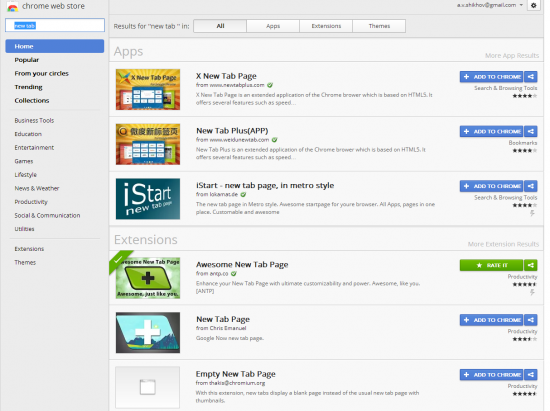Open More App Results link

pos(512,55)
